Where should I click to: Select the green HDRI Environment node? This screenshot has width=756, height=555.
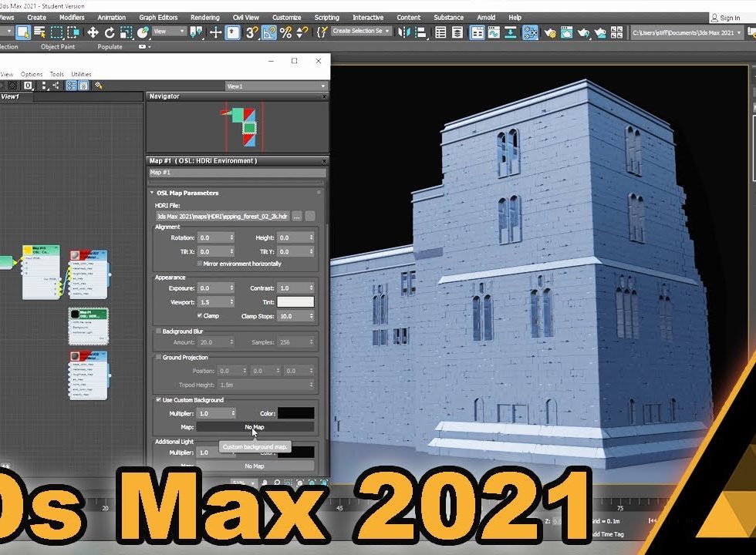[x=88, y=327]
